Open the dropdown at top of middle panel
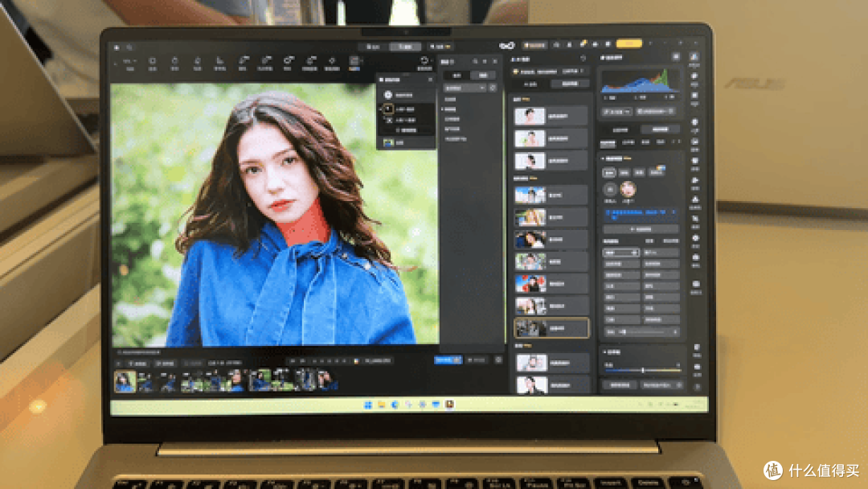 [x=465, y=88]
